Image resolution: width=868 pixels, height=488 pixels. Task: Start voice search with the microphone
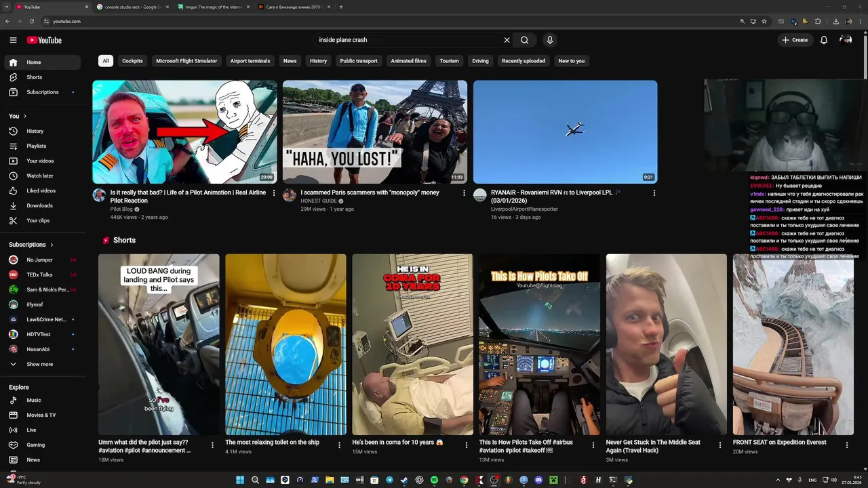(550, 40)
